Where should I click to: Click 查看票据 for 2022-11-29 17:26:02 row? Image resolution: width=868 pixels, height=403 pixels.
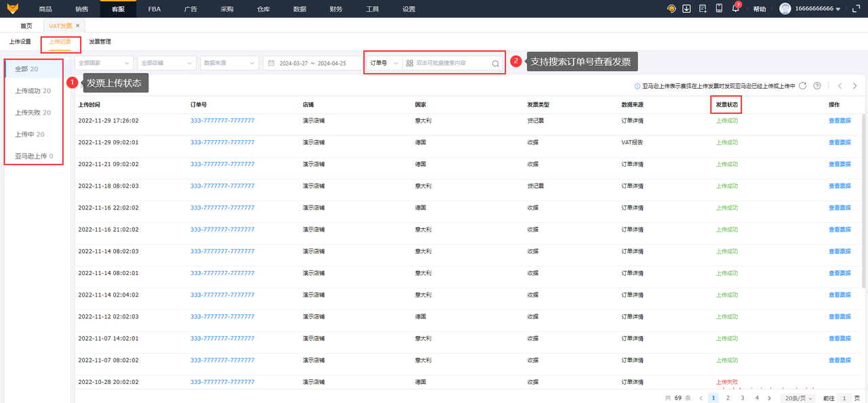[x=840, y=121]
